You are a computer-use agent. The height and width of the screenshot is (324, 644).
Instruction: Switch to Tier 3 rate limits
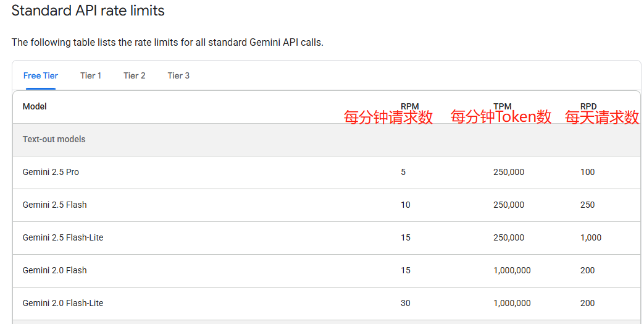pos(178,75)
